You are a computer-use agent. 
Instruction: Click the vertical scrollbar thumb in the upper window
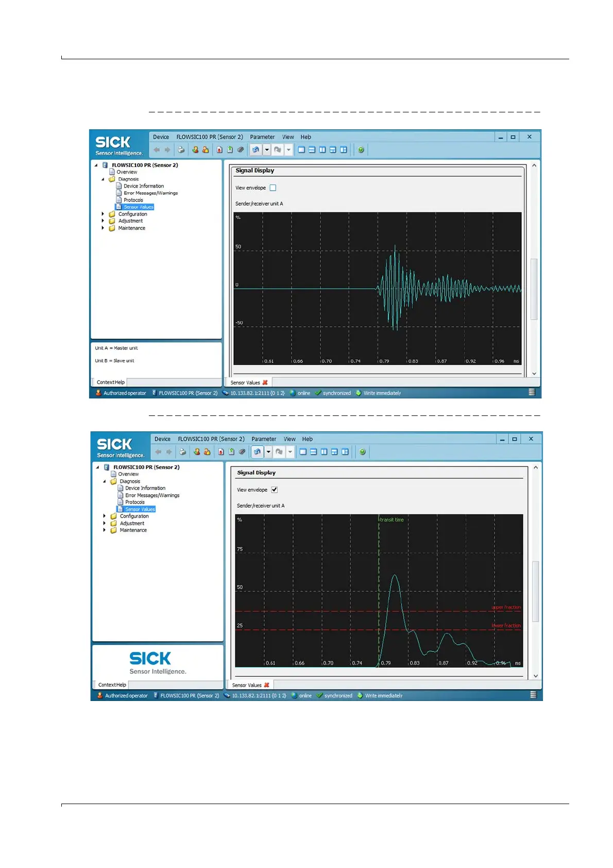tap(534, 289)
